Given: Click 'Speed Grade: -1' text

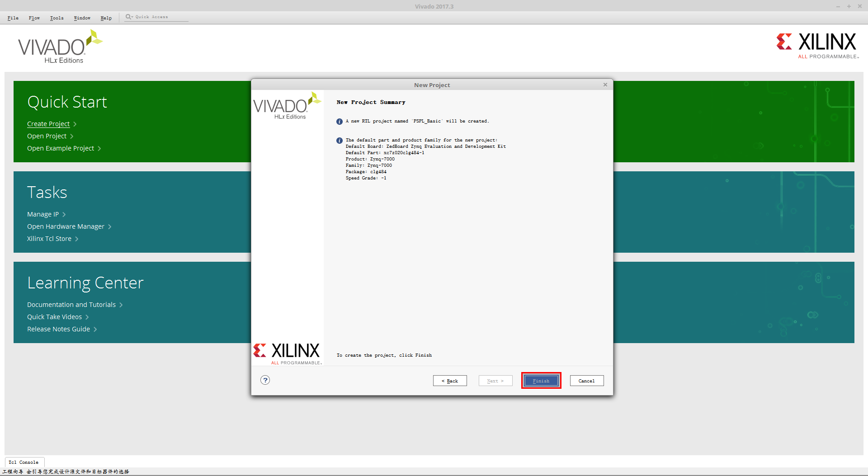Looking at the screenshot, I should click(x=366, y=178).
